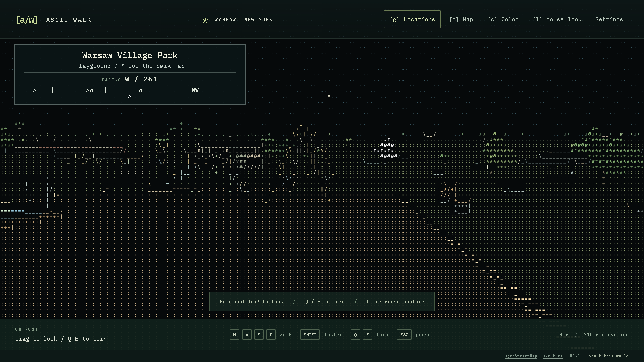Click the Q key cap
This screenshot has height=362, width=644.
point(355,335)
